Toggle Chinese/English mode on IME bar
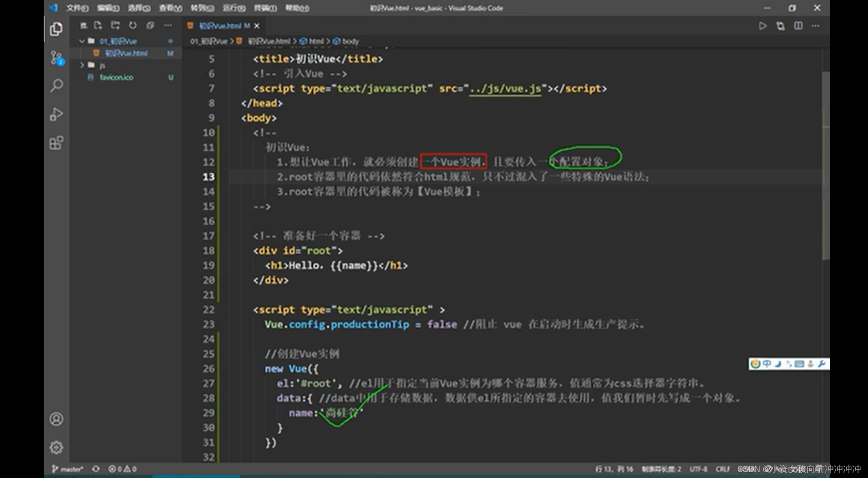This screenshot has width=868, height=478. pyautogui.click(x=767, y=364)
